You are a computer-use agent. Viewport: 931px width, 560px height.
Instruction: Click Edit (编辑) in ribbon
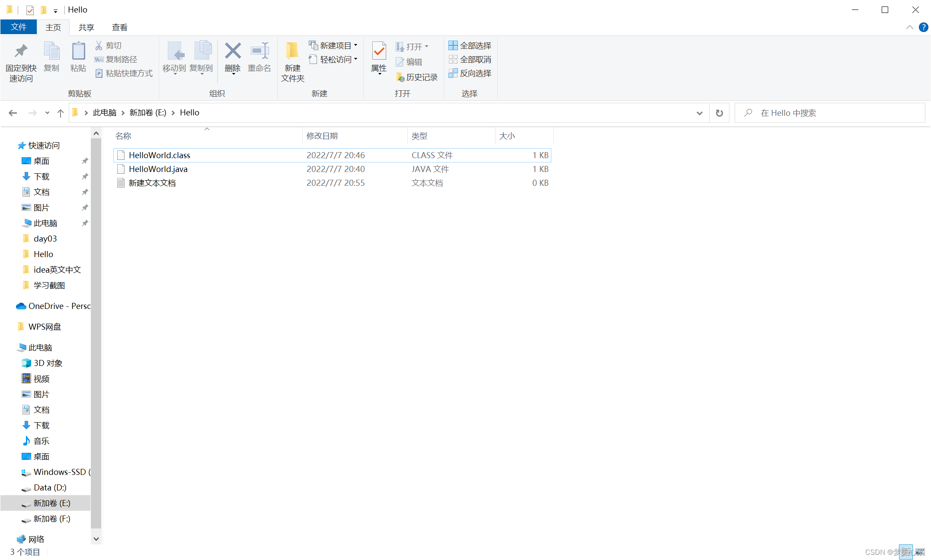coord(409,62)
